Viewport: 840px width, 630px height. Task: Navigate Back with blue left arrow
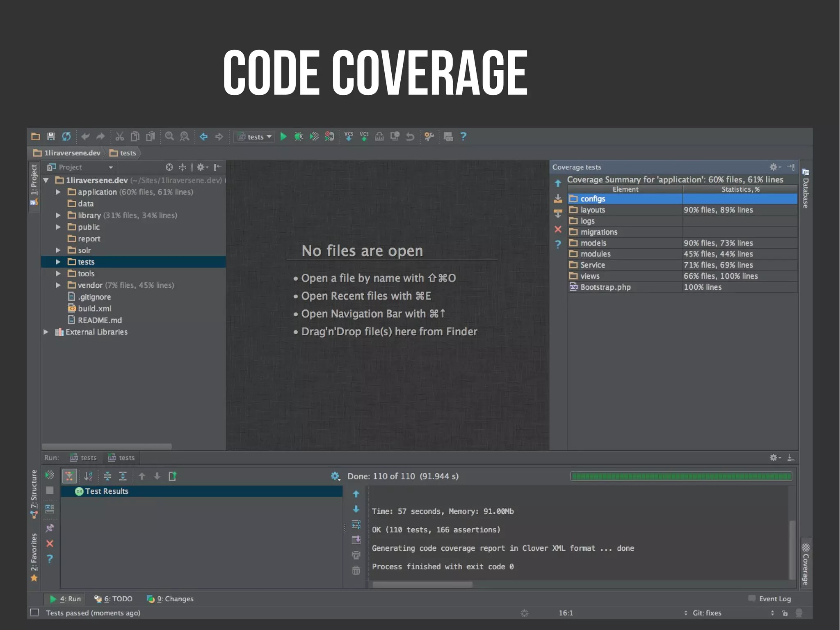(x=204, y=137)
